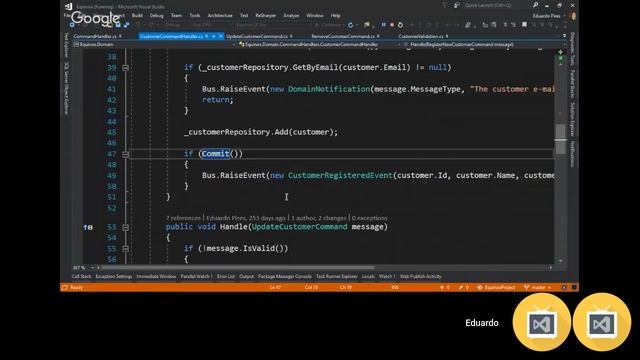Image resolution: width=640 pixels, height=360 pixels.
Task: Open the notifications flag icon in title bar
Action: [444, 5]
